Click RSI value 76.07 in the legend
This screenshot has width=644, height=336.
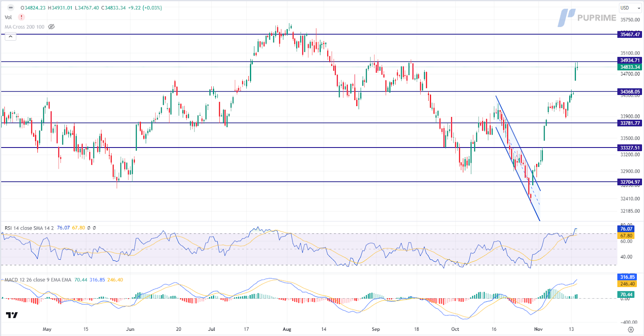point(63,228)
